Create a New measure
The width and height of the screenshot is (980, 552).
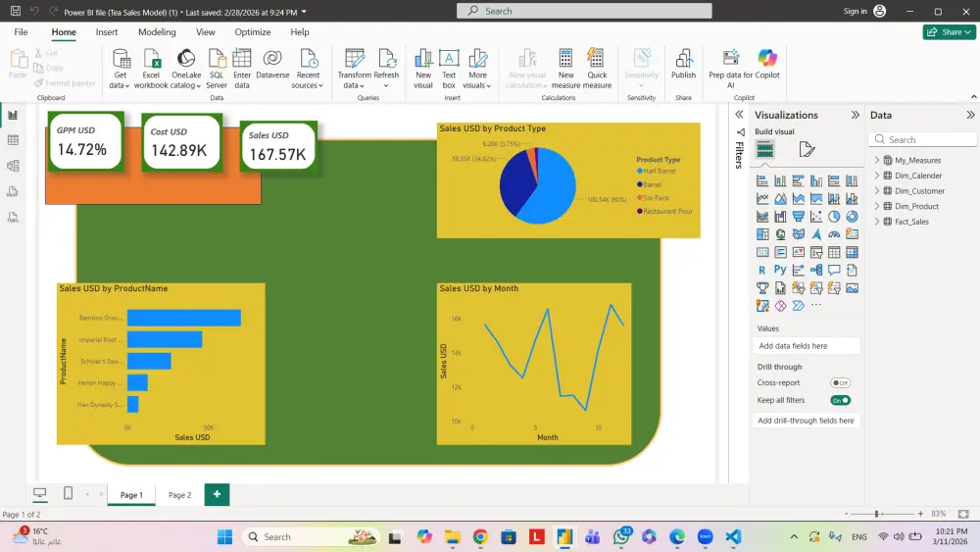point(565,69)
